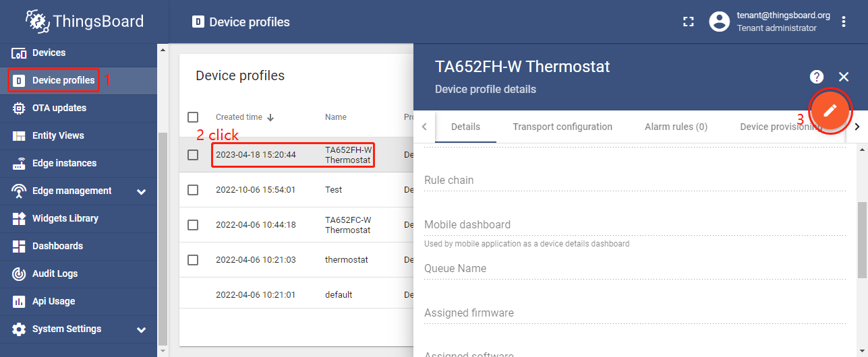This screenshot has height=357, width=868.
Task: Select the default profile name
Action: [x=339, y=295]
